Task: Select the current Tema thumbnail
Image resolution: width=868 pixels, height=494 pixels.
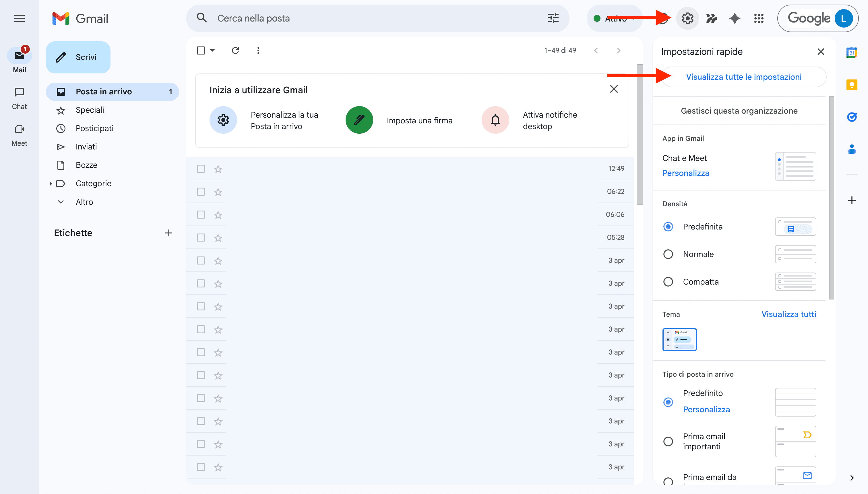Action: click(679, 339)
